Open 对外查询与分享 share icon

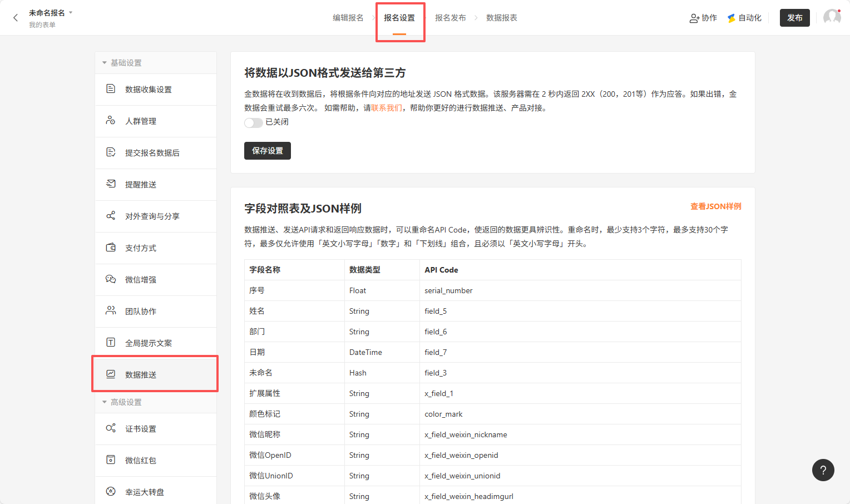[x=111, y=216]
